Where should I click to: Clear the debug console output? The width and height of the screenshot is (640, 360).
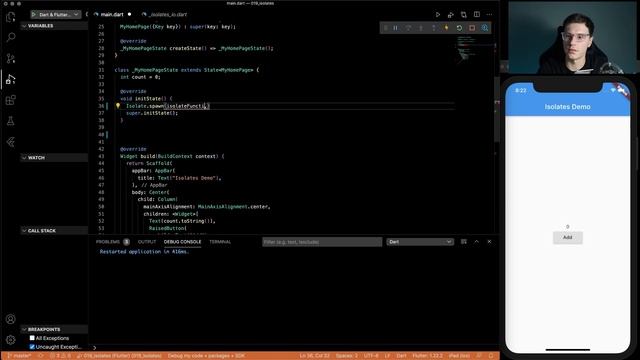coord(464,242)
